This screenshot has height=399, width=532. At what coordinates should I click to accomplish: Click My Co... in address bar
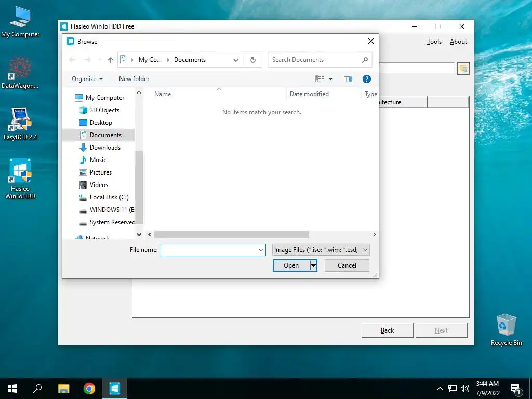[150, 60]
